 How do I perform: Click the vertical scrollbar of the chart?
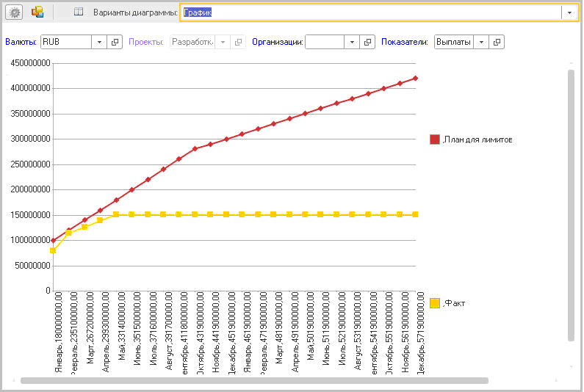[x=571, y=206]
